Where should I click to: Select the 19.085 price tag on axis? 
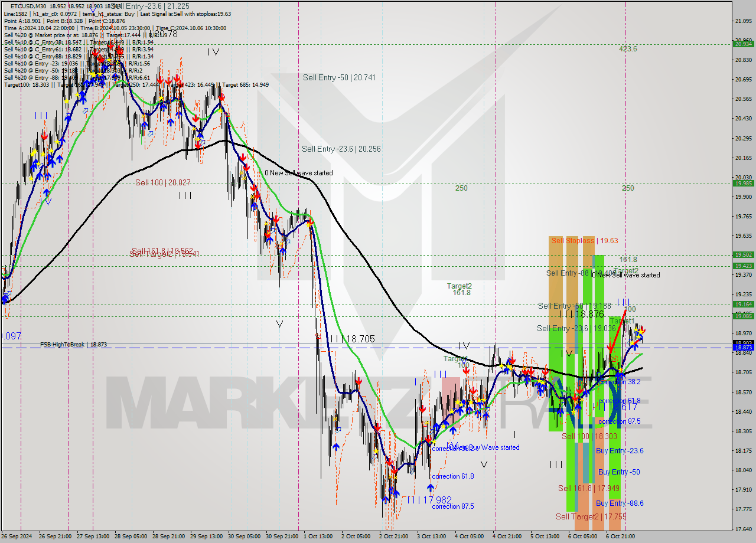coord(743,316)
